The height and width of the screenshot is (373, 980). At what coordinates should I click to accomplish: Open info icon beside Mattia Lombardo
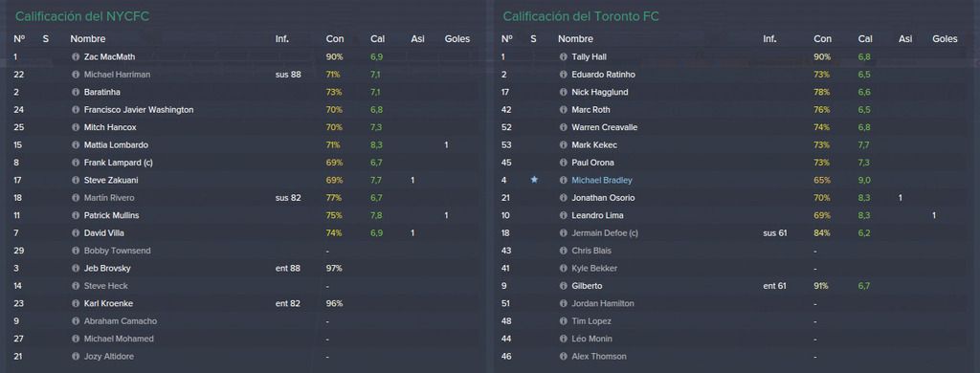tap(76, 145)
